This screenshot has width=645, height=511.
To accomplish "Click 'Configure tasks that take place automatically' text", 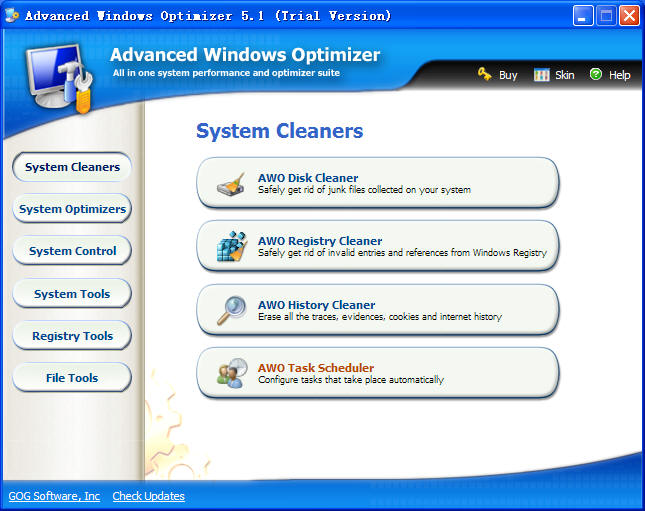I will [x=351, y=380].
